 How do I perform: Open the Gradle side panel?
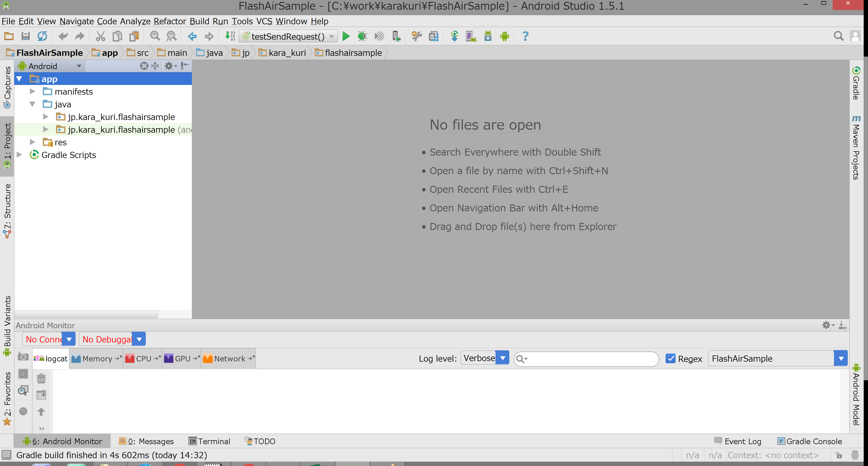coord(856,83)
